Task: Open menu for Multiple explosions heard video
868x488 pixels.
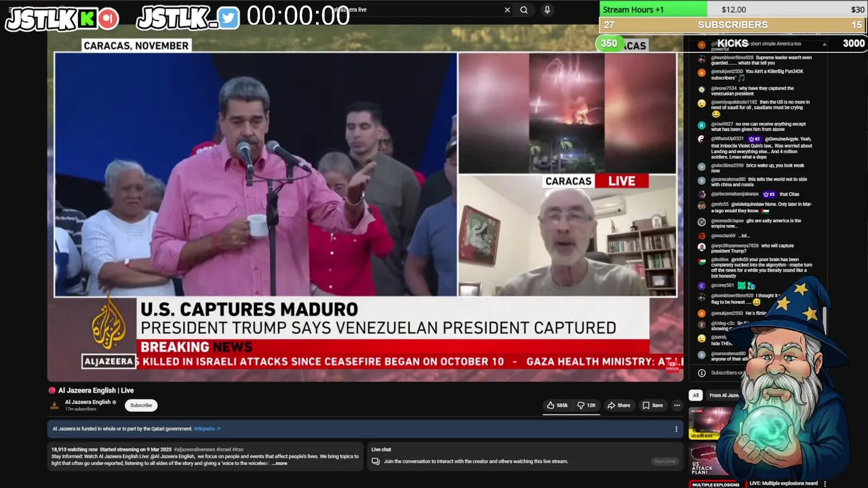Action: pos(825,484)
